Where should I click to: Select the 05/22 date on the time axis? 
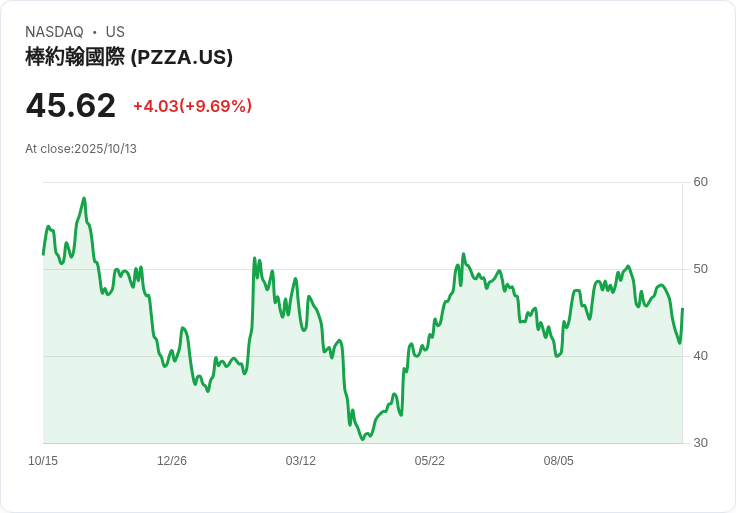pyautogui.click(x=430, y=461)
